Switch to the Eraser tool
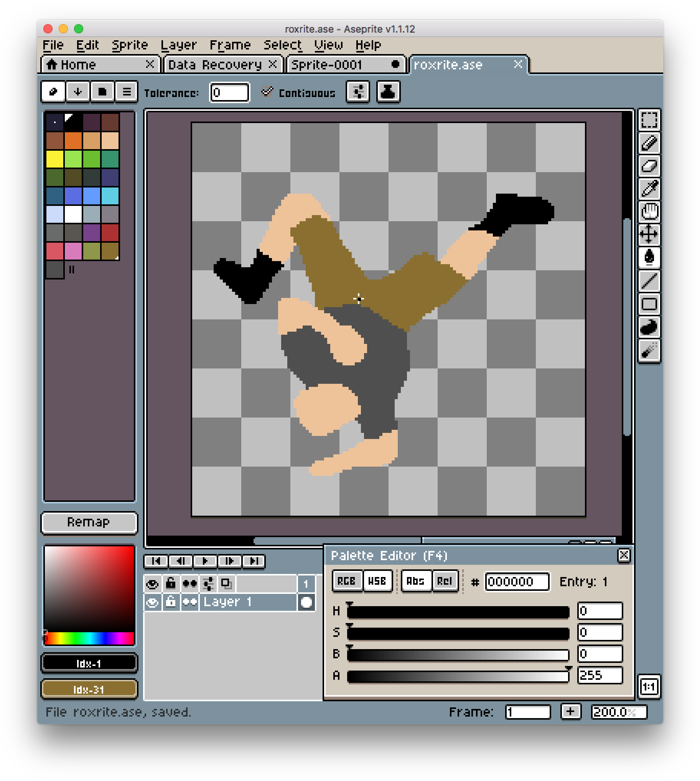Viewport: 700px width, 781px height. (x=649, y=166)
